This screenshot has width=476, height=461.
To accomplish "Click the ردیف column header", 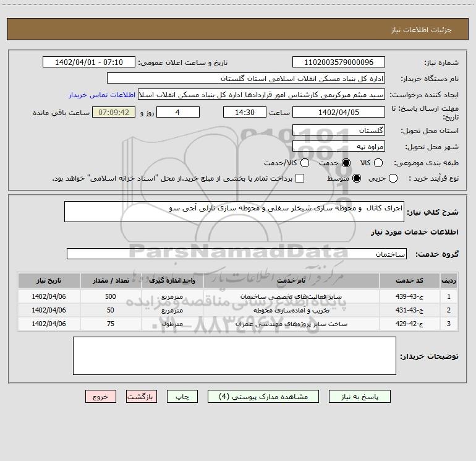I will [x=449, y=280].
